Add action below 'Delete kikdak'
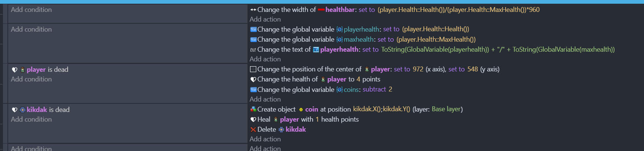Viewport: 644px width, 151px height. pyautogui.click(x=265, y=139)
